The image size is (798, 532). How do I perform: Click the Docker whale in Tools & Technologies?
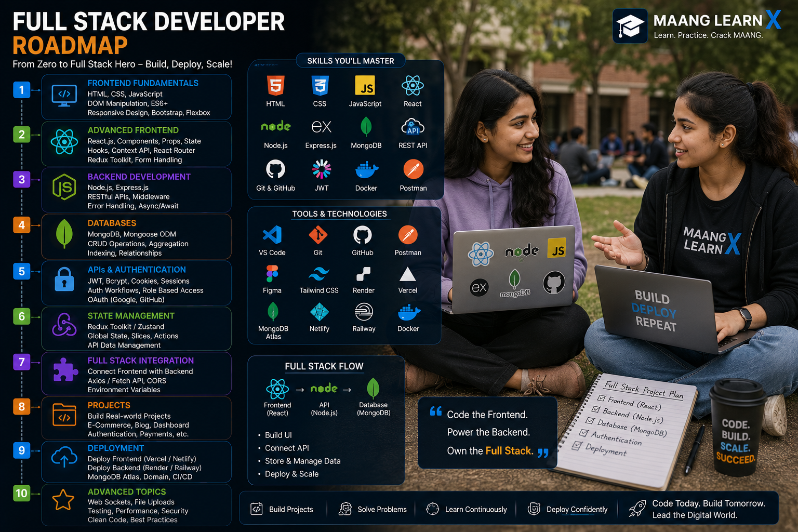pyautogui.click(x=409, y=312)
